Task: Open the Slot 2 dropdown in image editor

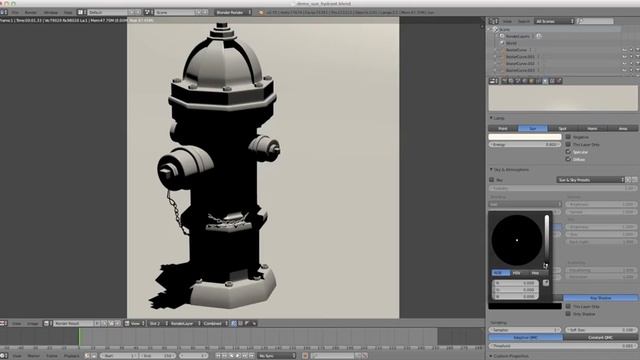Action: (x=158, y=323)
